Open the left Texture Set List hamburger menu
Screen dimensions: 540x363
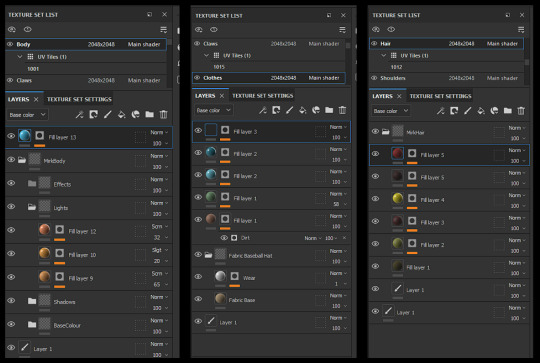164,30
